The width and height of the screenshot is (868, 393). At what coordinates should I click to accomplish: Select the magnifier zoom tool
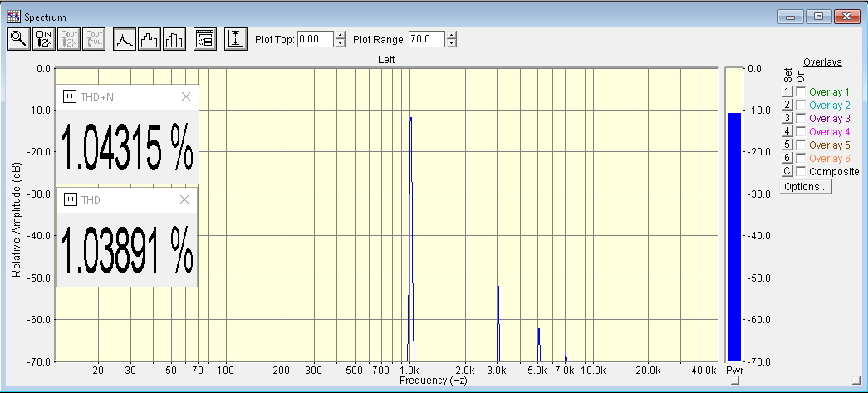pyautogui.click(x=17, y=39)
